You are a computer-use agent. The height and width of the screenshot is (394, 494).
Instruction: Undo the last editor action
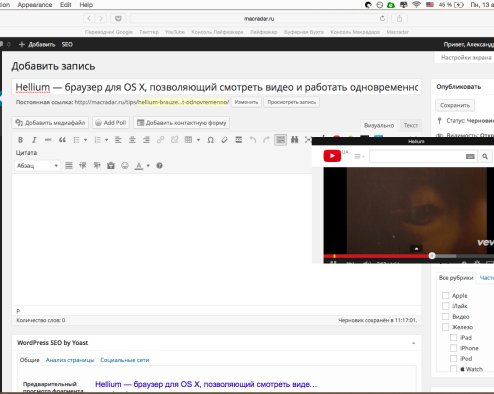[253, 140]
